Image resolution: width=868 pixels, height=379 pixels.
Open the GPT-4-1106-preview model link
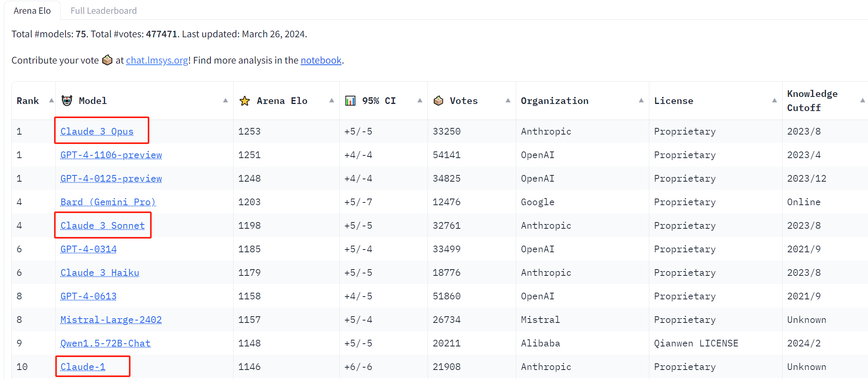(111, 155)
